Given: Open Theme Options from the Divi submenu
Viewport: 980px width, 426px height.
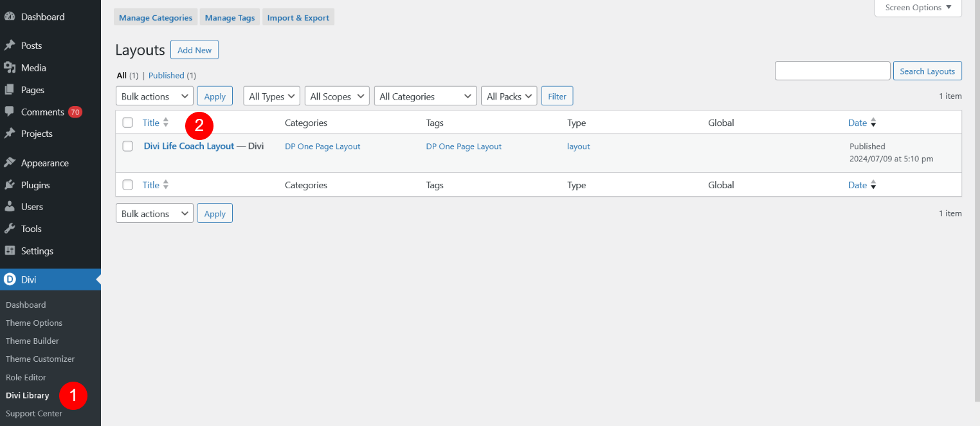Looking at the screenshot, I should pos(33,323).
